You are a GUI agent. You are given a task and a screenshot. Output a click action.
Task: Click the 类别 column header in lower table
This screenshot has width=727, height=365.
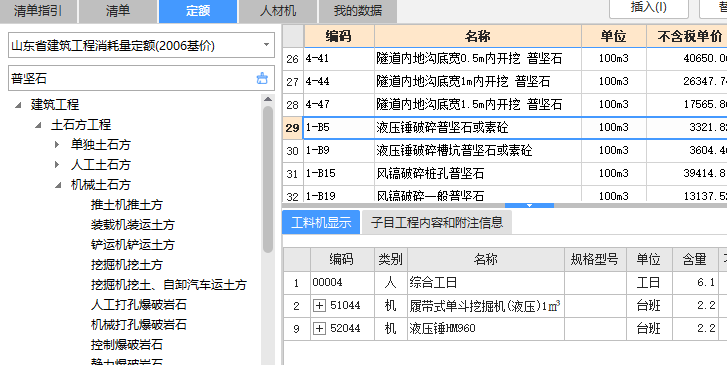[x=390, y=259]
